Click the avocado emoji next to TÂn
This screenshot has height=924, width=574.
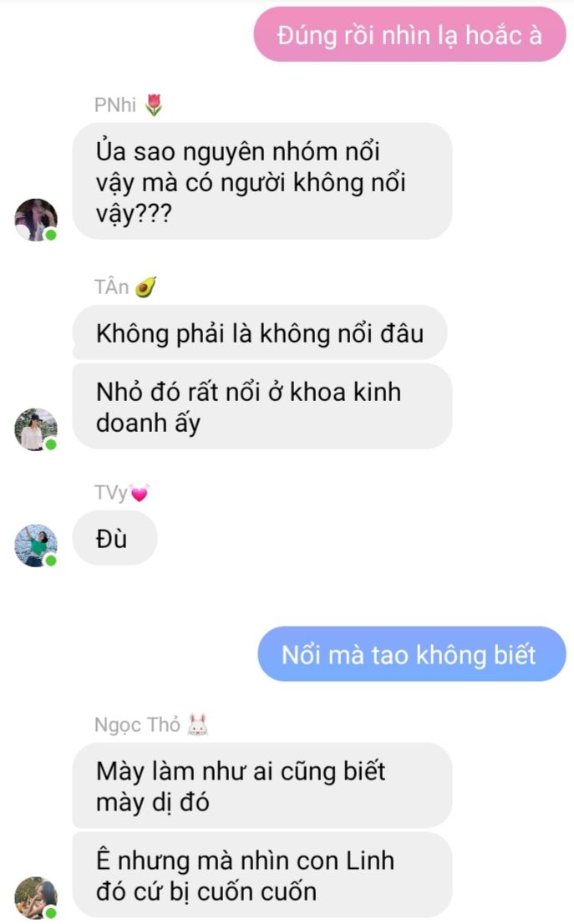click(x=145, y=287)
